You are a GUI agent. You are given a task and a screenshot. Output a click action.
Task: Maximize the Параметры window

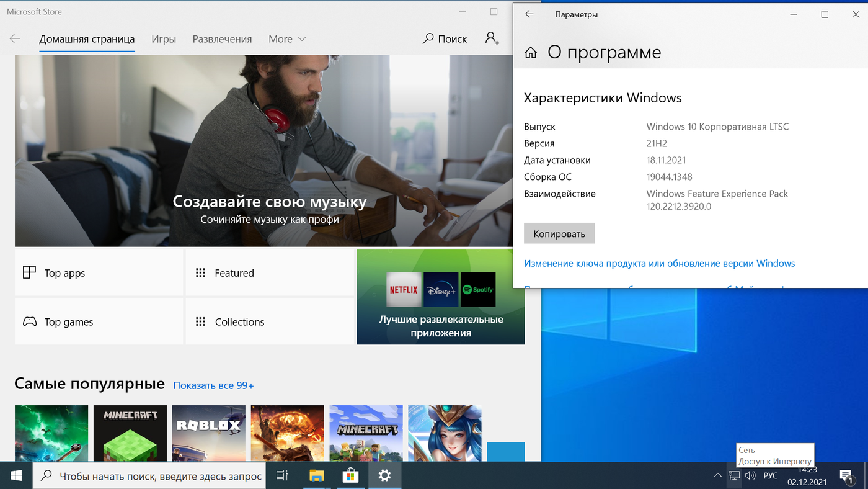pos(825,14)
